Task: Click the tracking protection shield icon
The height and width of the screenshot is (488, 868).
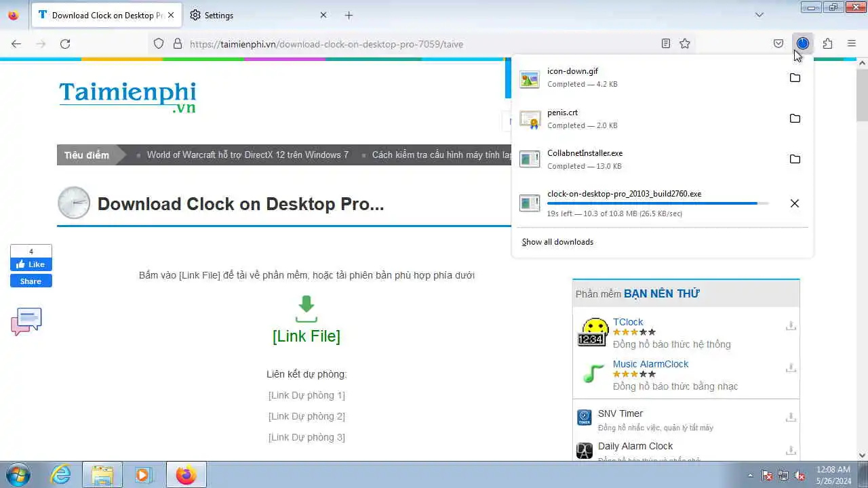Action: (x=159, y=43)
